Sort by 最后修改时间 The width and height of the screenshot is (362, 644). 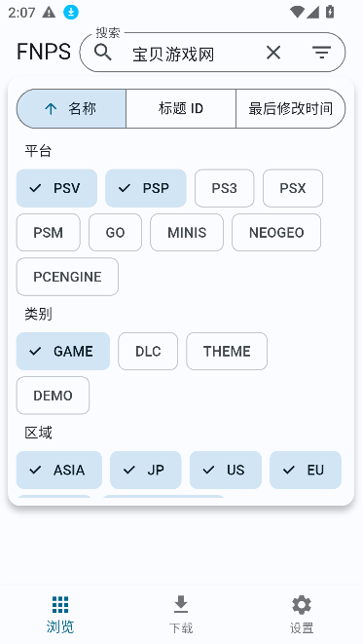pos(291,109)
